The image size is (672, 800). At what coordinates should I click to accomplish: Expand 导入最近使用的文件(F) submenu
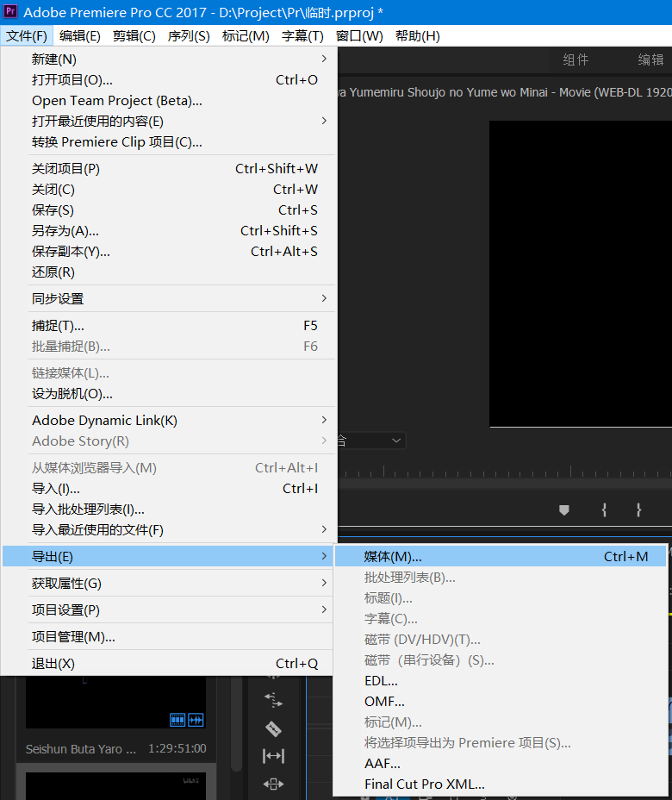pos(168,529)
